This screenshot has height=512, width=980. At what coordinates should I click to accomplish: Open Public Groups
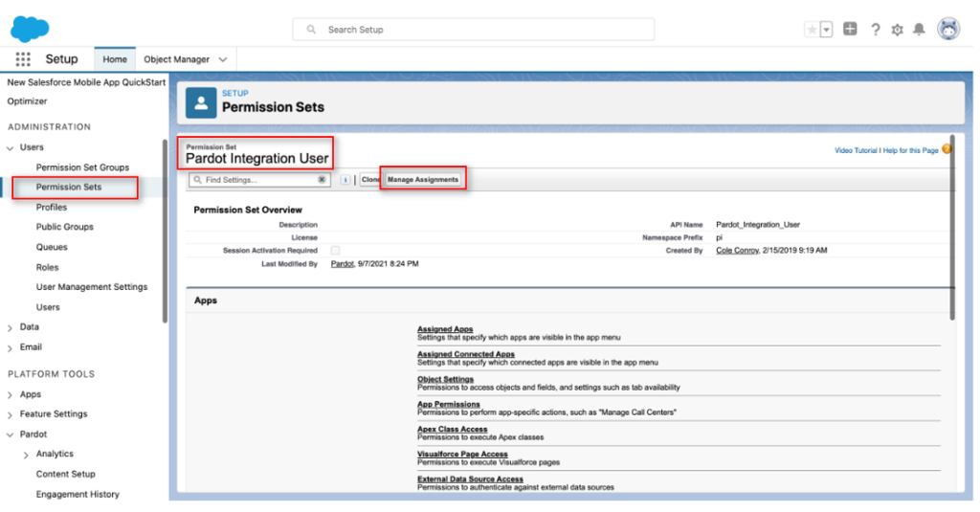[x=64, y=226]
